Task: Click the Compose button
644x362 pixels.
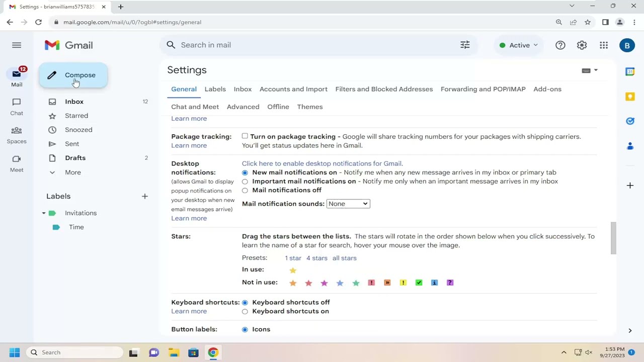Action: click(73, 75)
